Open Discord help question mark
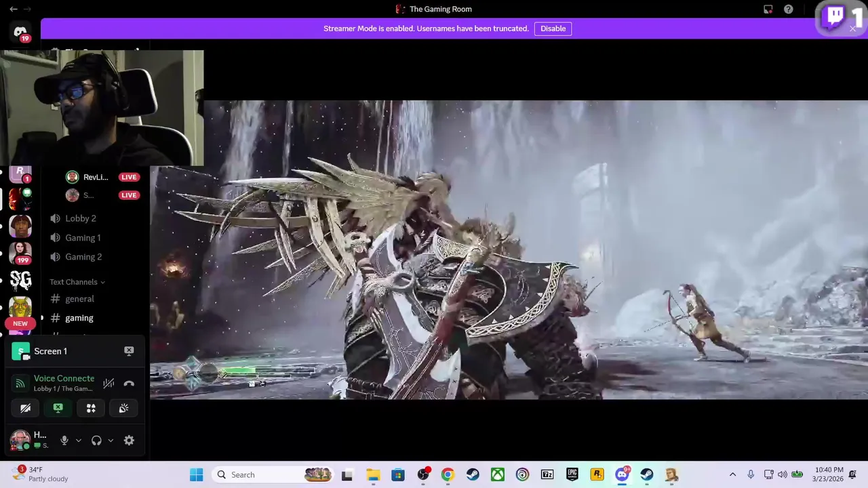 coord(788,9)
